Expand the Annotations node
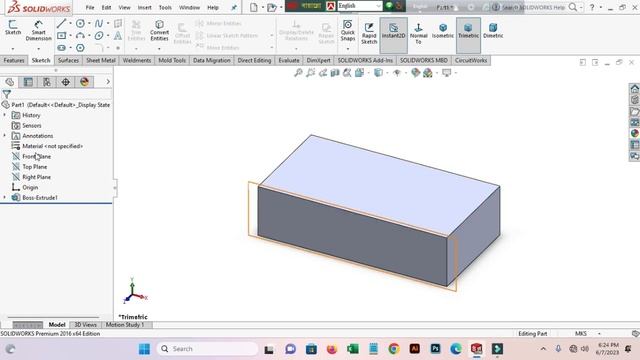 pyautogui.click(x=4, y=136)
